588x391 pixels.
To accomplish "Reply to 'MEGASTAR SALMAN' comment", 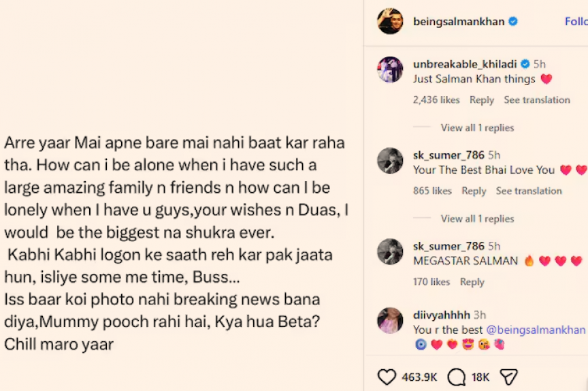I will coord(472,282).
